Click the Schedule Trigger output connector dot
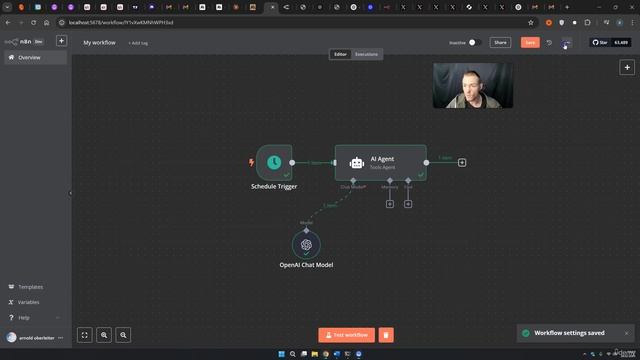This screenshot has width=640, height=360. (292, 162)
